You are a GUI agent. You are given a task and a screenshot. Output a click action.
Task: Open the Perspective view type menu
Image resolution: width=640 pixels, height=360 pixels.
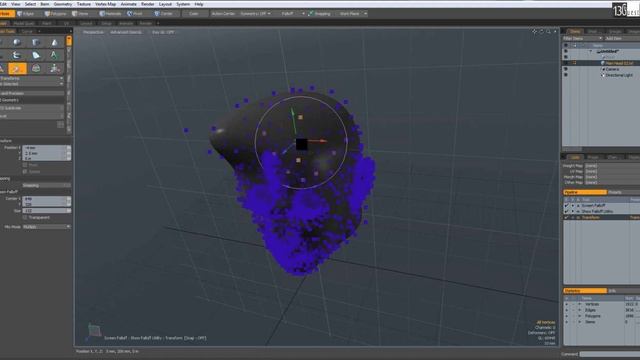93,32
